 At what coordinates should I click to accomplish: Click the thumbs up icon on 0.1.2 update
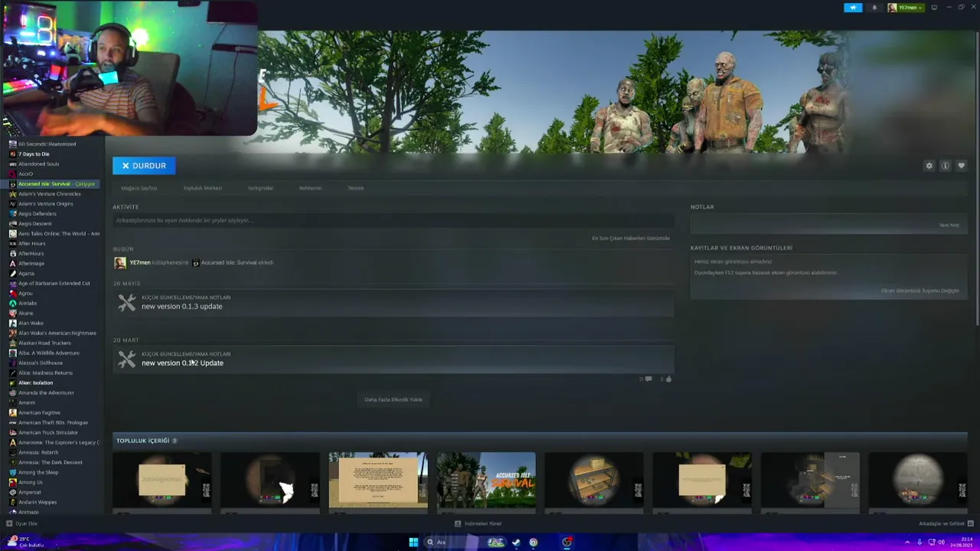click(x=668, y=379)
